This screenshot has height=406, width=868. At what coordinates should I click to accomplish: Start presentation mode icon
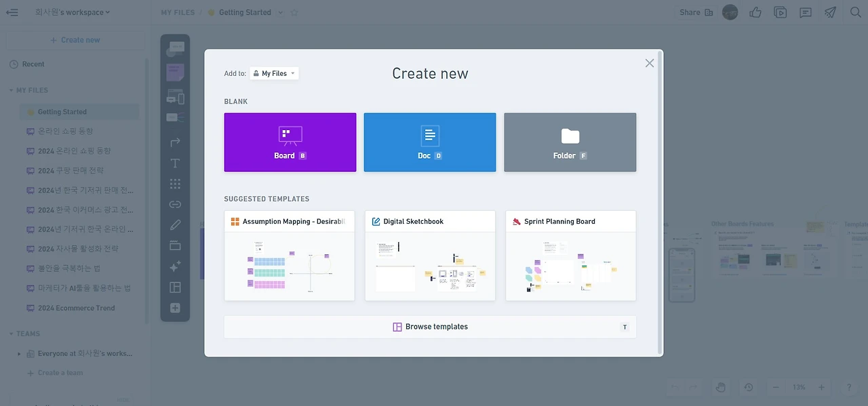point(781,12)
